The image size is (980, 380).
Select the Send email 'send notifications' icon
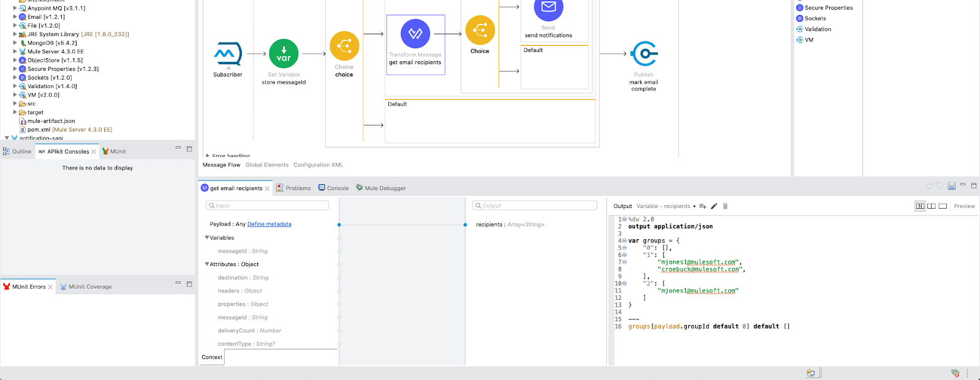tap(548, 9)
